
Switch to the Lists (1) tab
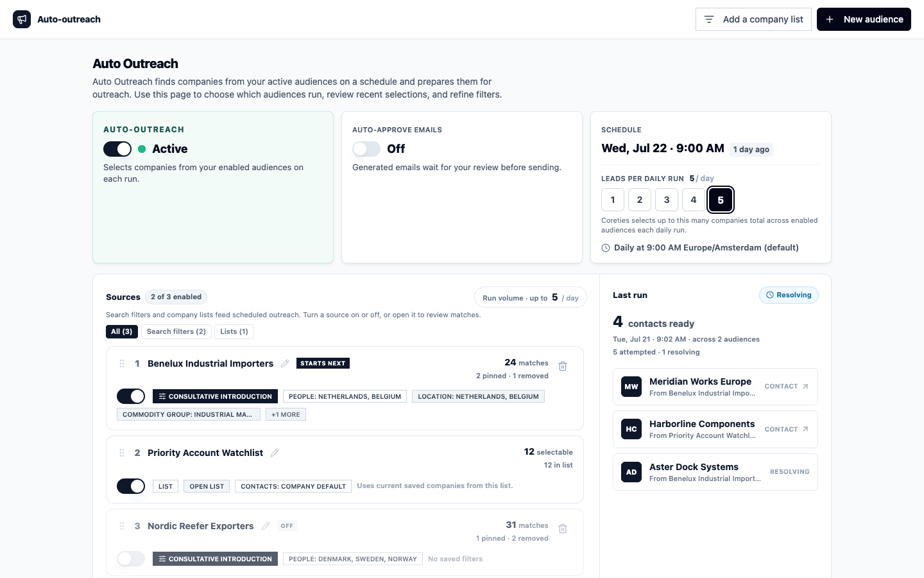click(x=234, y=331)
